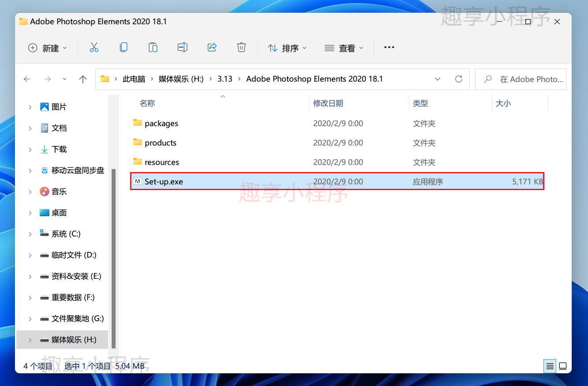This screenshot has width=588, height=386.
Task: Click the packages folder icon
Action: [x=137, y=123]
